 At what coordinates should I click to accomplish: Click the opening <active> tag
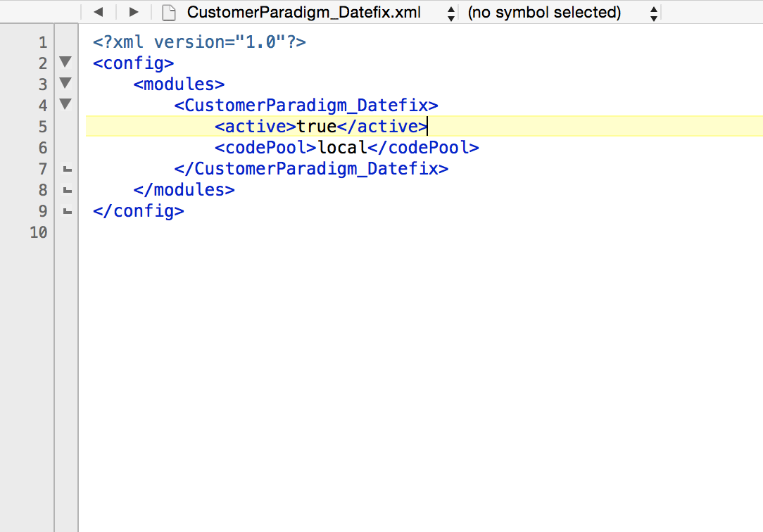[256, 127]
